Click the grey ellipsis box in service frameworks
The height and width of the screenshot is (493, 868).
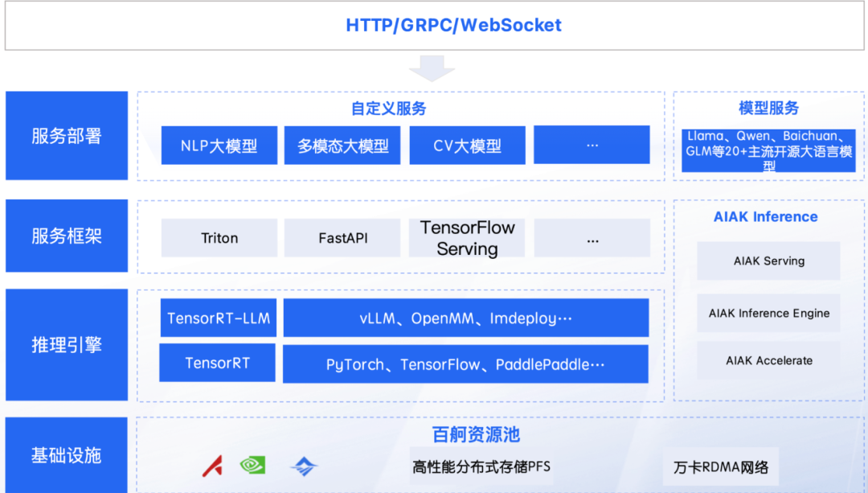tap(592, 237)
